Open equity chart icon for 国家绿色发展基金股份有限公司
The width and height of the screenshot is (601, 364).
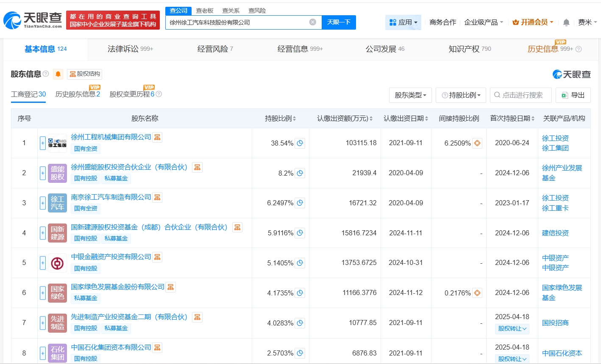pyautogui.click(x=170, y=287)
